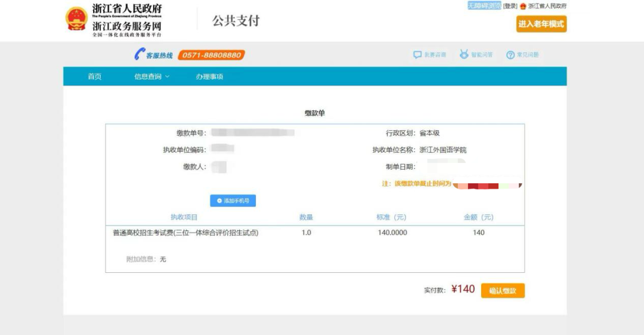Go to 首页 in navigation bar

pos(94,76)
